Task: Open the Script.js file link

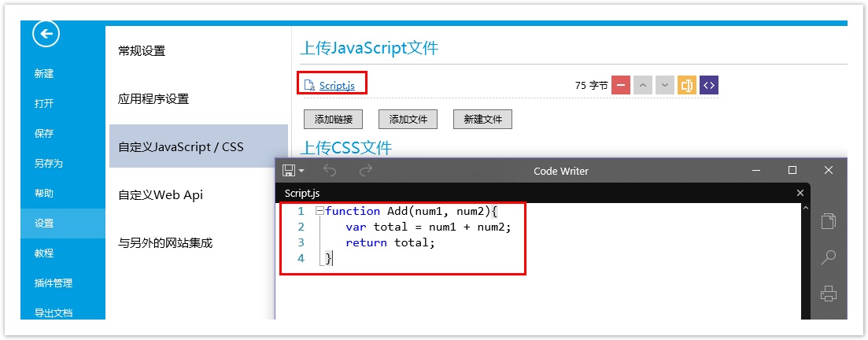Action: pos(337,85)
